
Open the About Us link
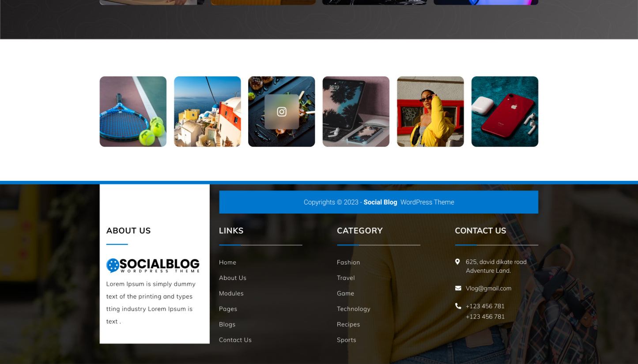(233, 278)
